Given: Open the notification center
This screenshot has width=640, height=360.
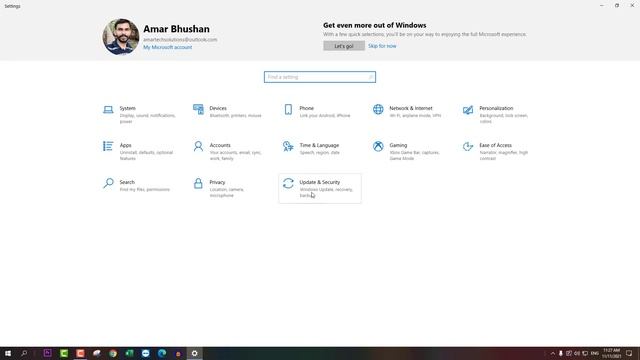Looking at the screenshot, I should point(629,353).
